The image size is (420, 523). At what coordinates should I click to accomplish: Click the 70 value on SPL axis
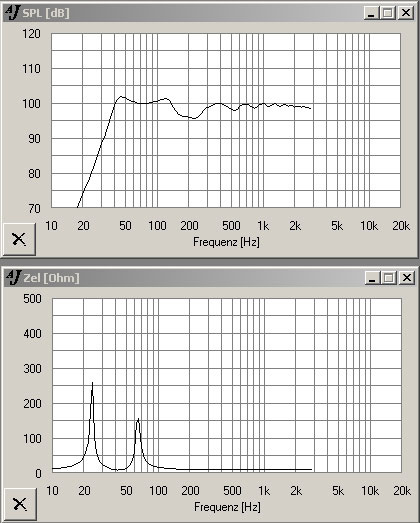(34, 209)
